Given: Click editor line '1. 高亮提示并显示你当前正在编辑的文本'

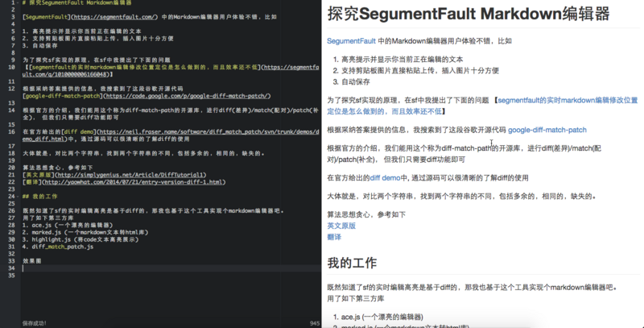Looking at the screenshot, I should (82, 31).
